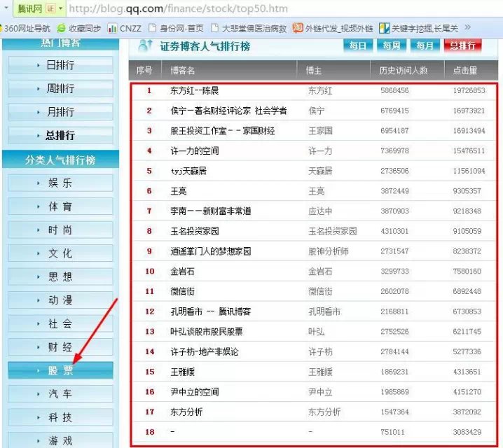Switch to the 每周 ranking tab
This screenshot has height=448, width=503.
(x=391, y=45)
